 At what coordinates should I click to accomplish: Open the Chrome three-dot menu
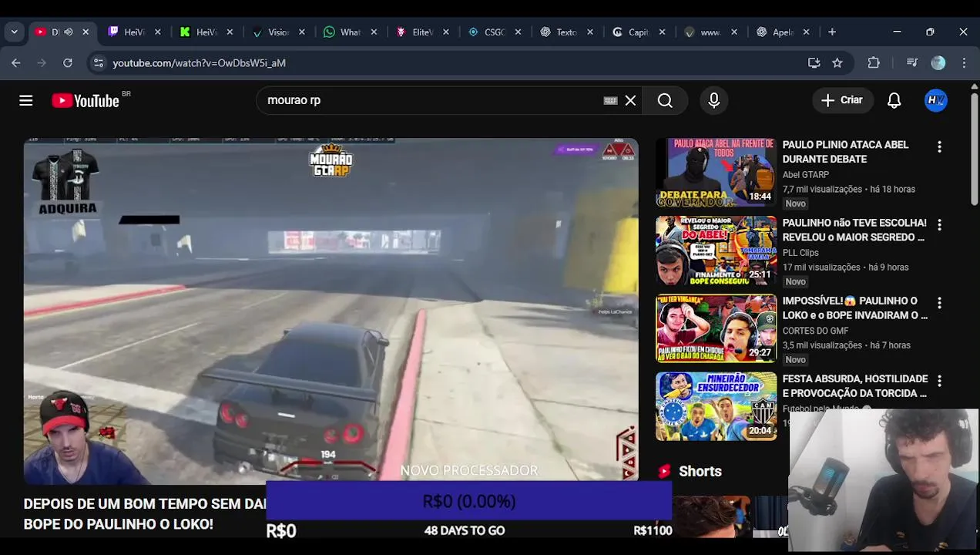964,63
